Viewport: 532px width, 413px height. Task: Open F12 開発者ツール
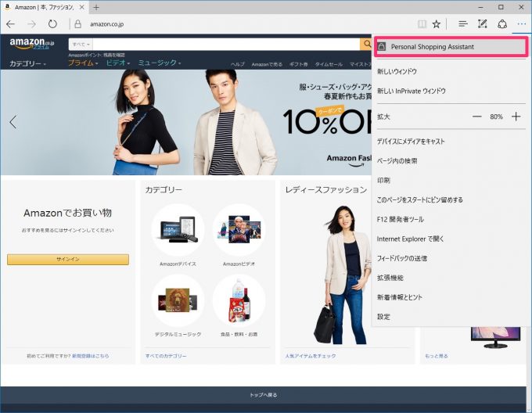click(x=400, y=219)
